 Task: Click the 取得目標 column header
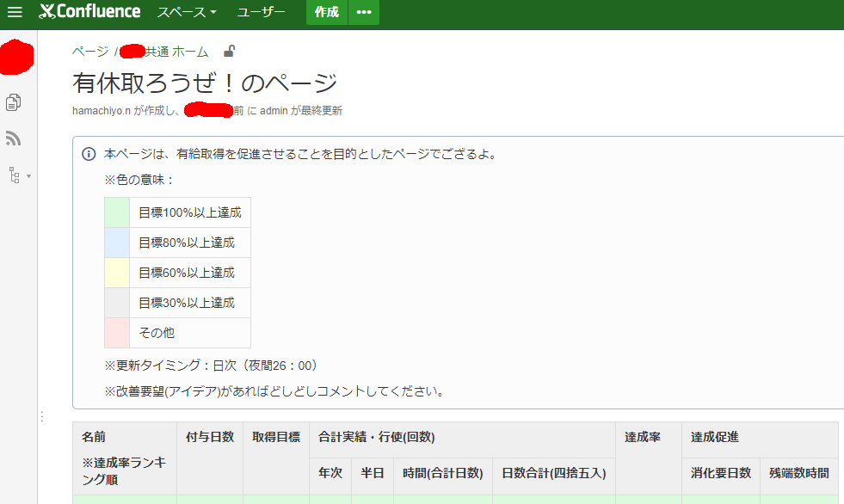click(276, 437)
